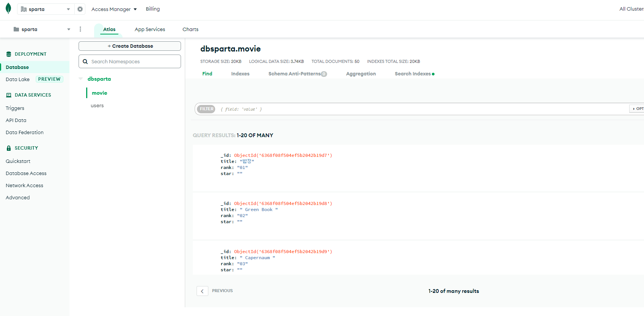
Task: Click the Deployment stack icon
Action: [x=9, y=54]
